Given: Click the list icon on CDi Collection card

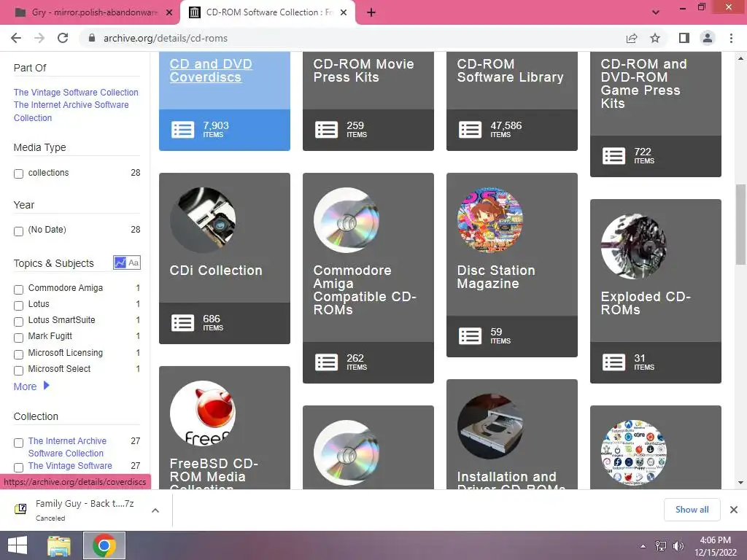Looking at the screenshot, I should (x=183, y=323).
